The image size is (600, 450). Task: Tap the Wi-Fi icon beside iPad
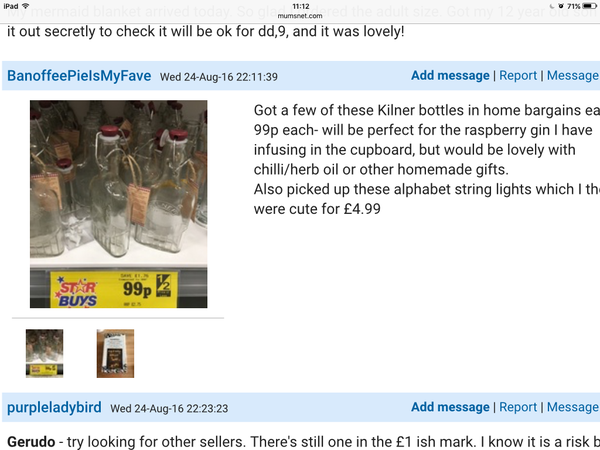[x=26, y=6]
